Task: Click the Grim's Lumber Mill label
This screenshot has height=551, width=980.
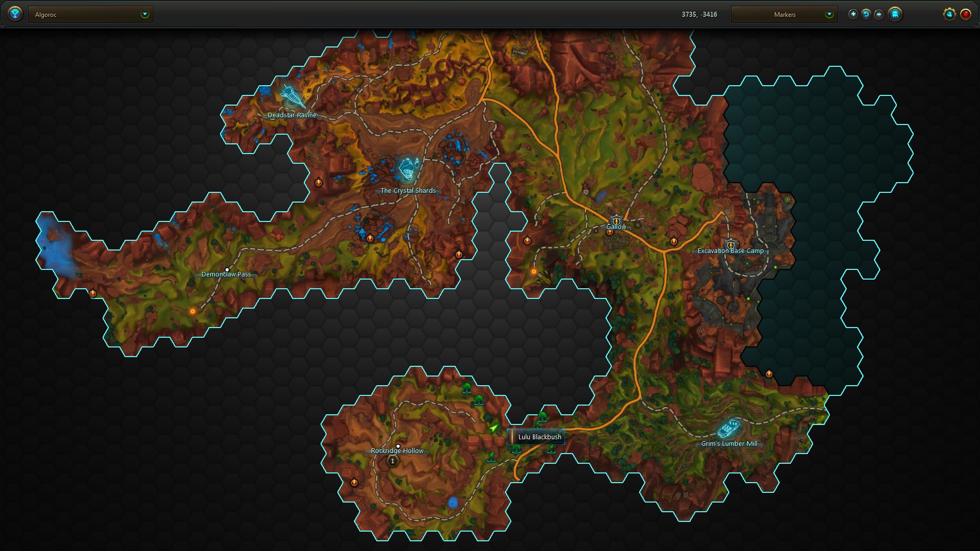Action: (729, 443)
